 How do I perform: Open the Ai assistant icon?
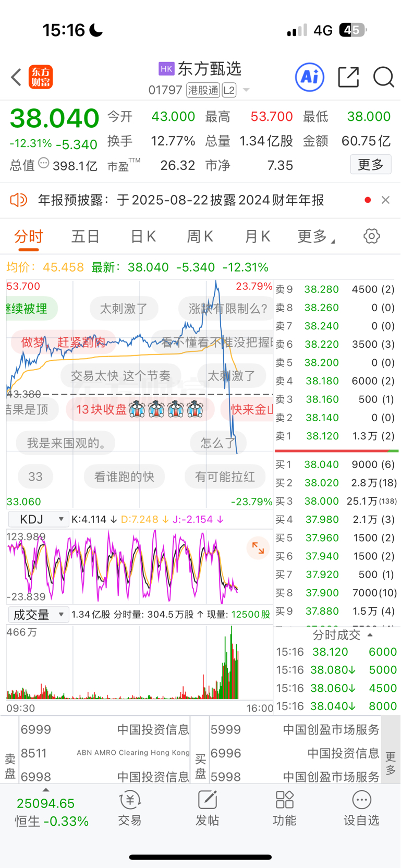310,77
